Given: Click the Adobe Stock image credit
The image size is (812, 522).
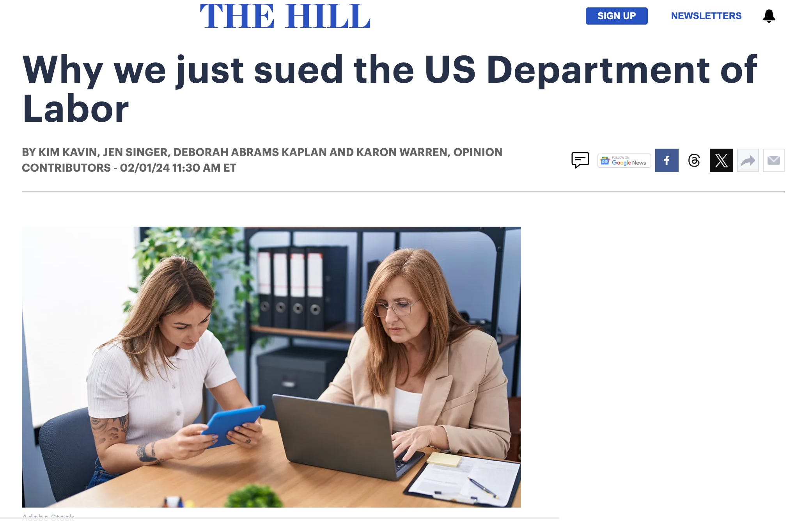Looking at the screenshot, I should pyautogui.click(x=48, y=517).
